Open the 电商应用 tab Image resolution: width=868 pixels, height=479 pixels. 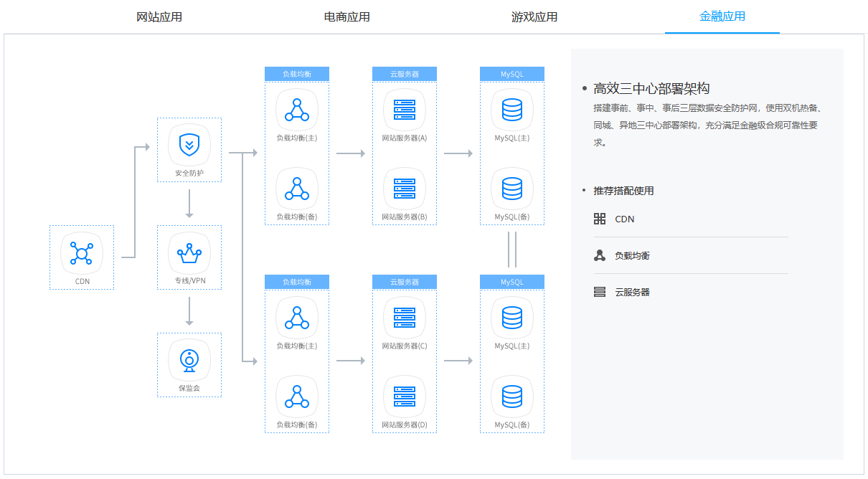347,16
